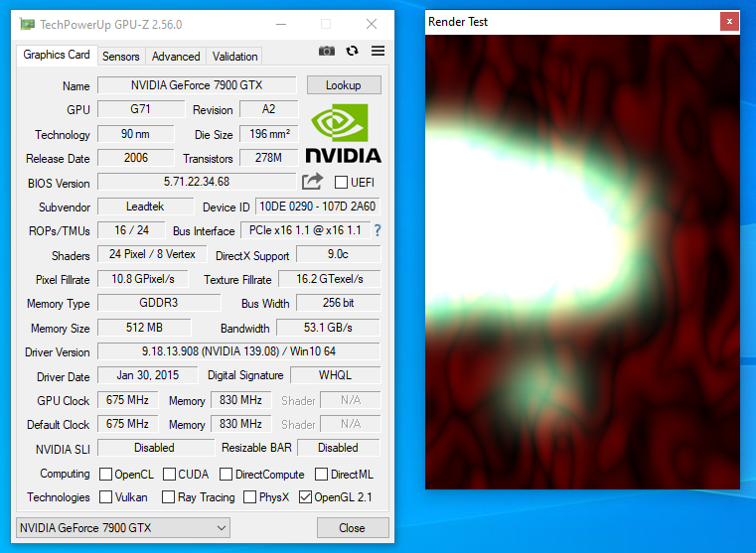756x553 pixels.
Task: Toggle the DirectCompute checkbox
Action: [x=226, y=474]
